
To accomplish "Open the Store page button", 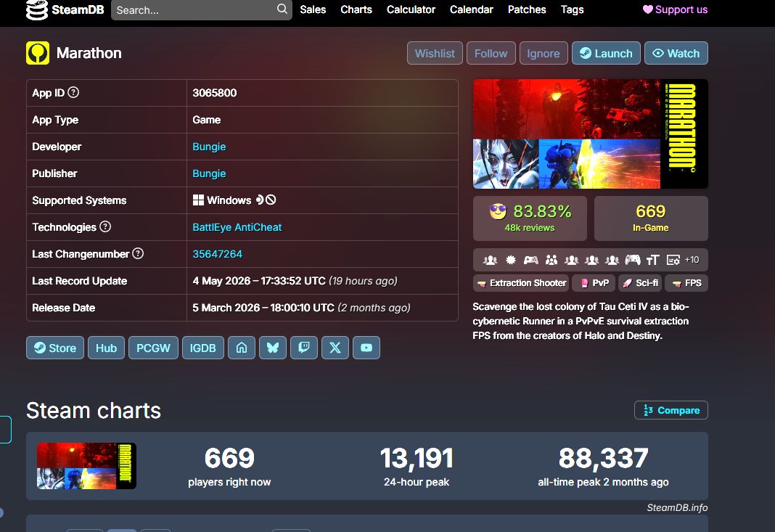I will (55, 348).
